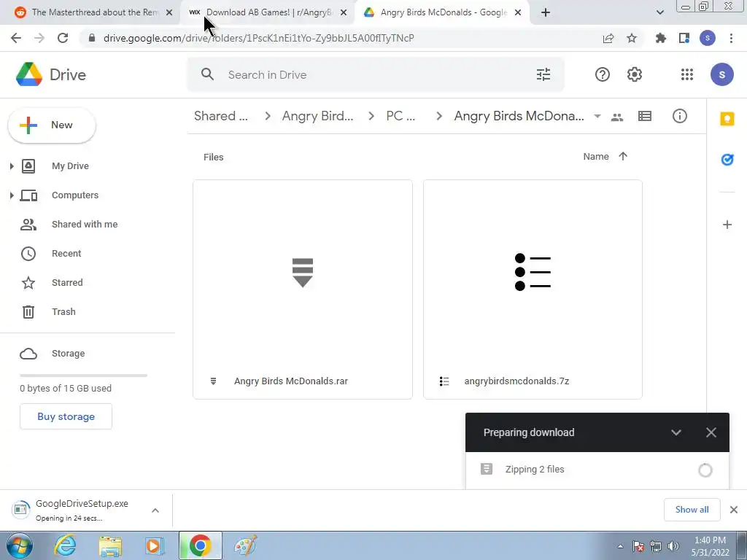The image size is (747, 560).
Task: Open Google apps grid
Action: pos(687,74)
